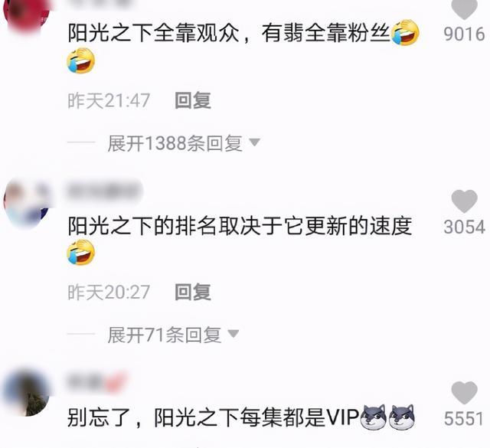The width and height of the screenshot is (490, 448).
Task: Reply to the comment posted 昨天20:27
Action: tap(193, 292)
